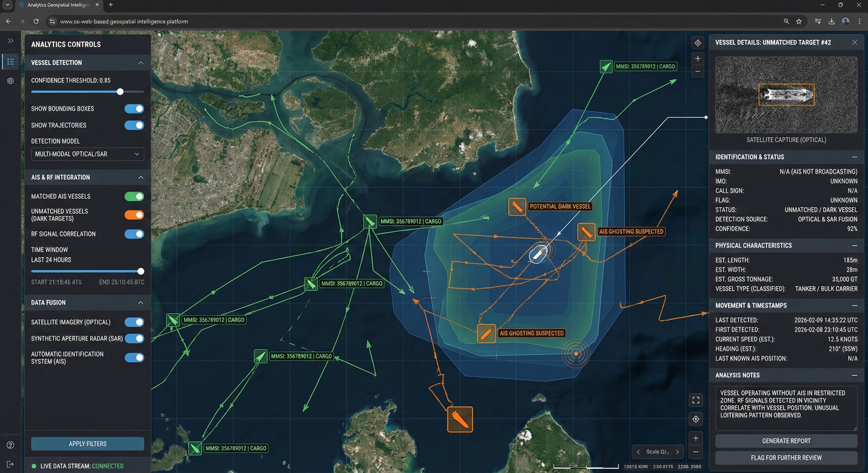
Task: Open the Detection Model dropdown
Action: (x=88, y=154)
